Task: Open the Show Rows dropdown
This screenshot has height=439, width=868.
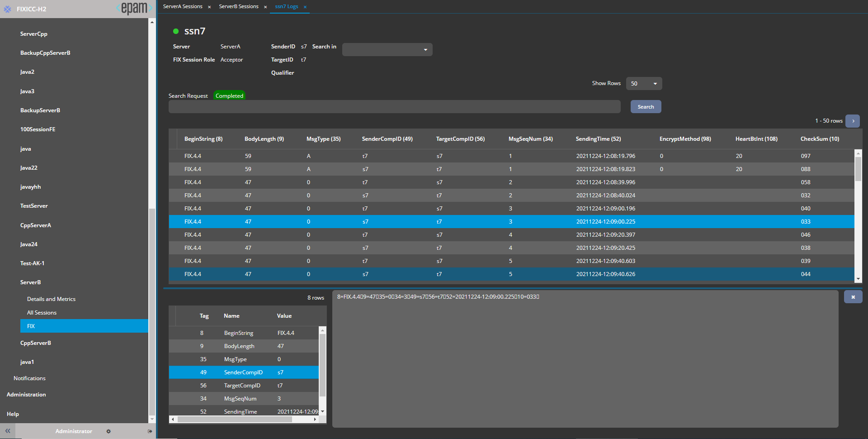Action: coord(644,83)
